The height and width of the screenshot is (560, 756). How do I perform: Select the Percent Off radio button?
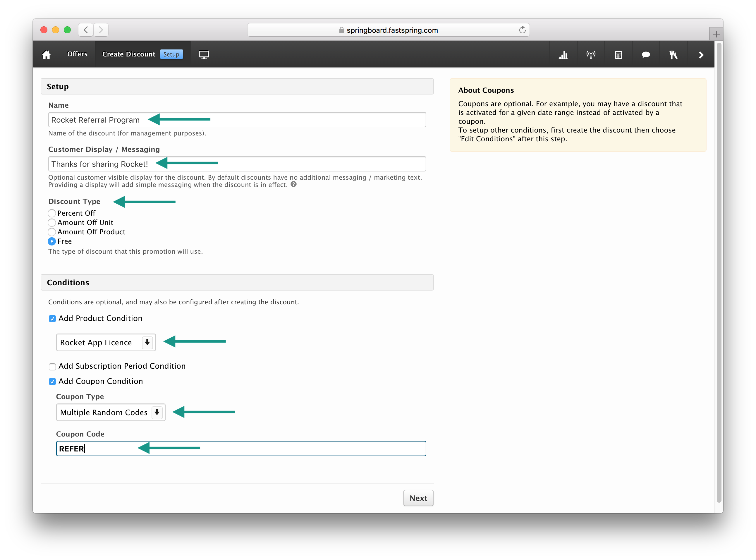coord(52,213)
